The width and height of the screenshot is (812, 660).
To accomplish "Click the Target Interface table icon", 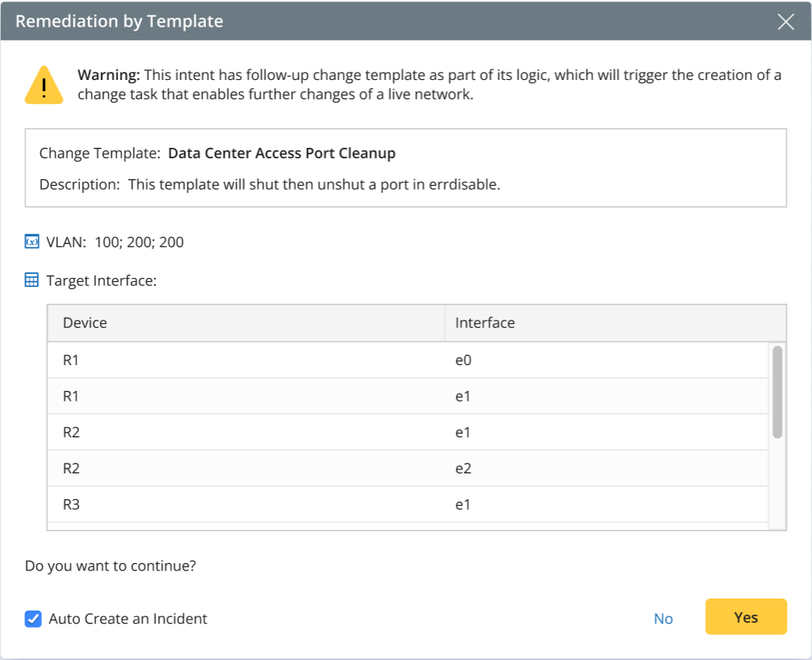I will [32, 280].
